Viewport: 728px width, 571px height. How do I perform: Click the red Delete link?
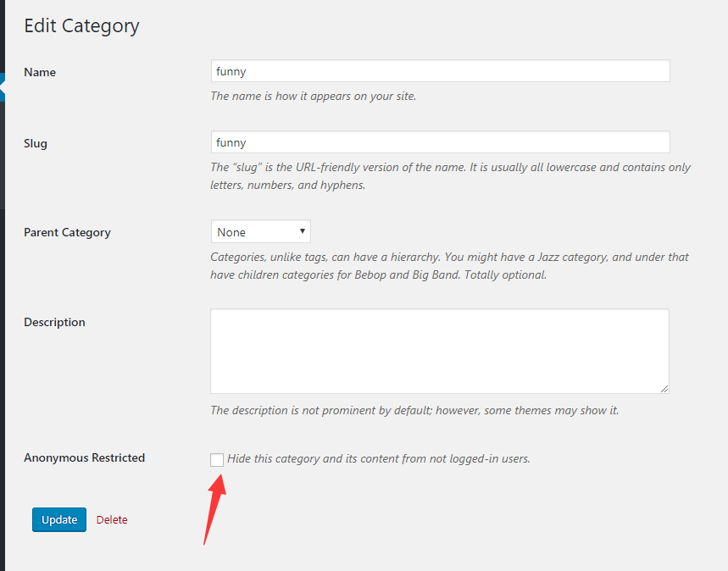coord(111,519)
